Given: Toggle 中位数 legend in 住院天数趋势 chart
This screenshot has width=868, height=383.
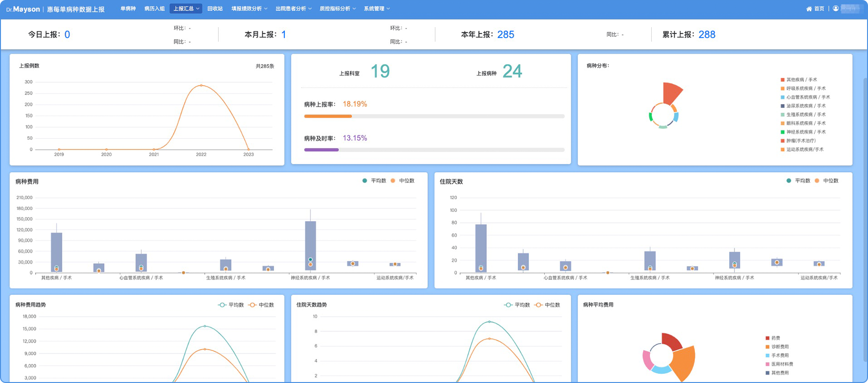Looking at the screenshot, I should [547, 305].
